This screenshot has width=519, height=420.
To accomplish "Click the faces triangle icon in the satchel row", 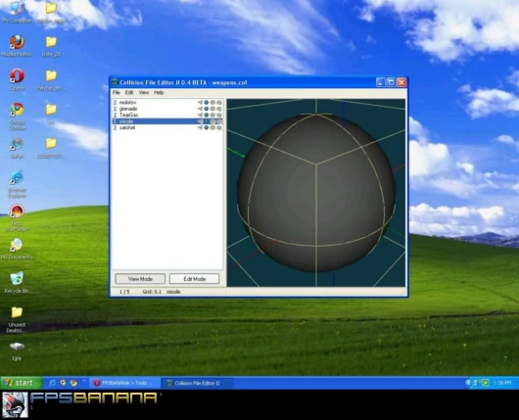I will (x=200, y=127).
